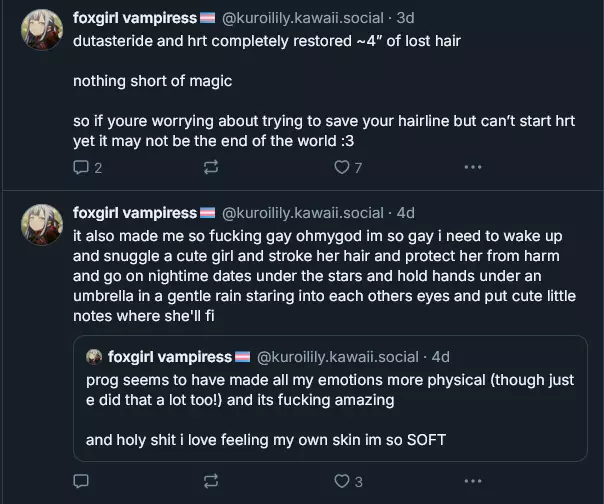Open quoted post's 4d timestamp
Image resolution: width=604 pixels, height=504 pixels.
(441, 357)
